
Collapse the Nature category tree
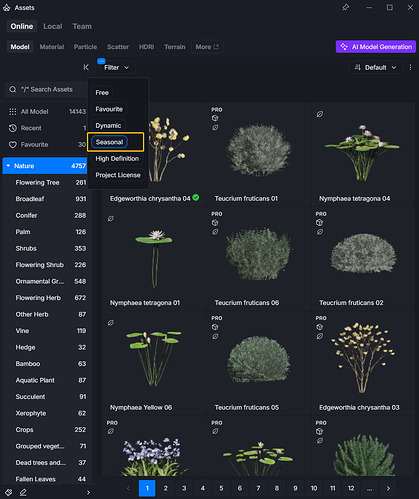pyautogui.click(x=8, y=166)
